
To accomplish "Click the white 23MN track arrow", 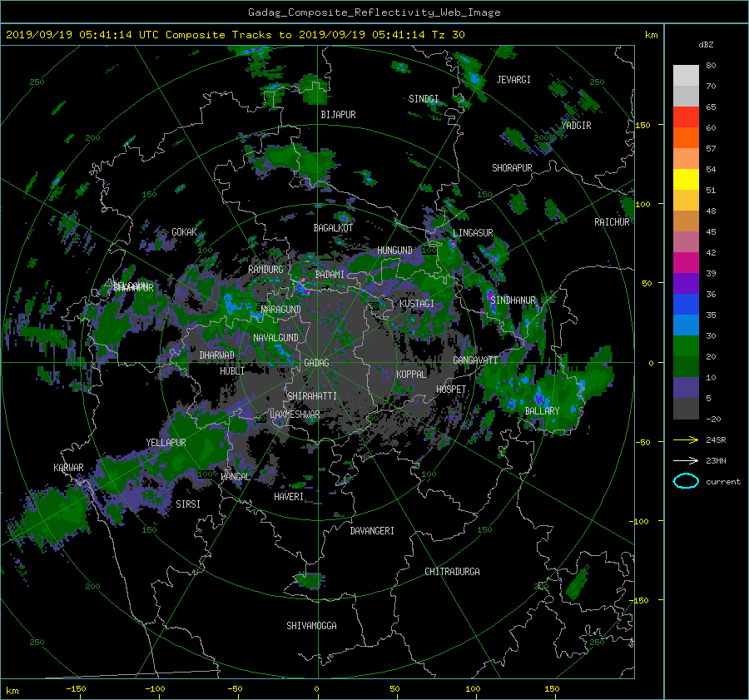I will (686, 460).
